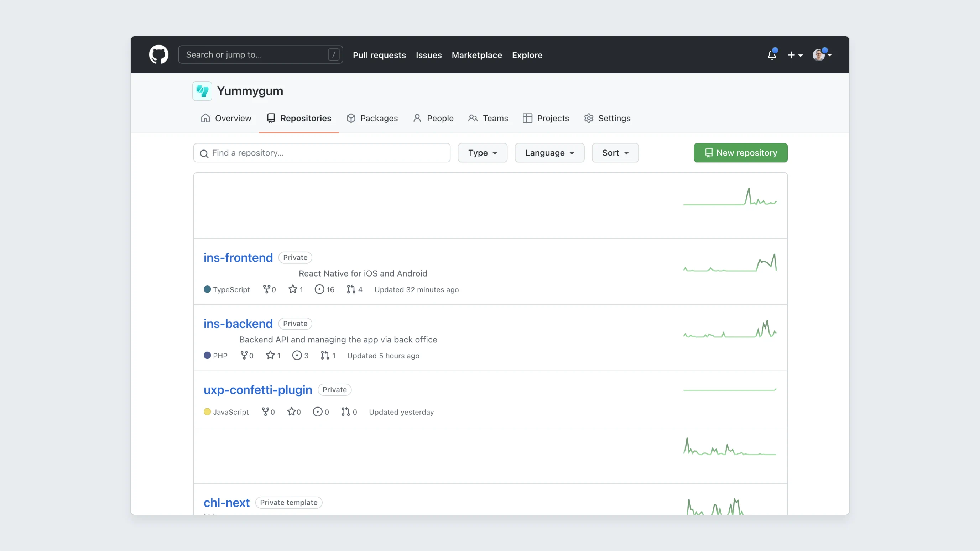
Task: Click ins-backend forks icon
Action: pos(244,355)
